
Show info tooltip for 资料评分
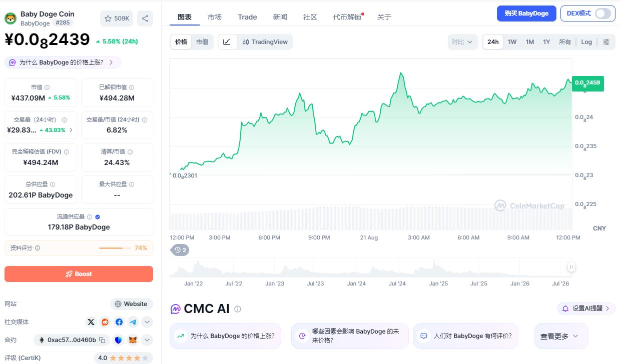click(38, 248)
